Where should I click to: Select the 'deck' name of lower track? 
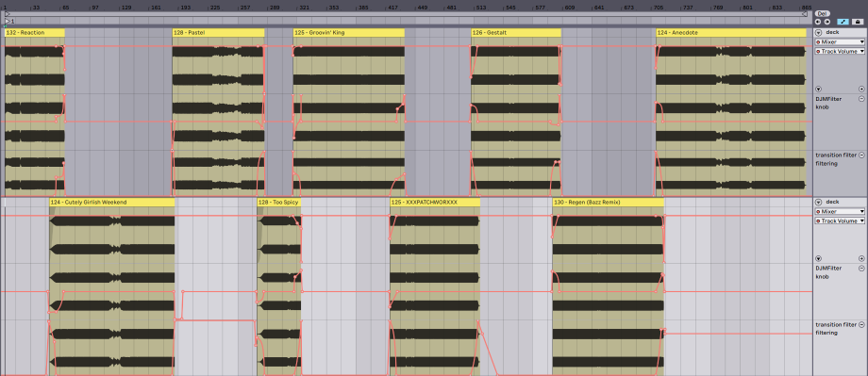pos(832,202)
